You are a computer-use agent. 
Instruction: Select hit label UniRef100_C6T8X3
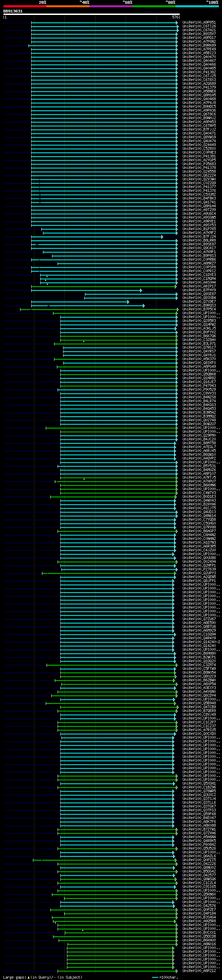click(x=199, y=80)
